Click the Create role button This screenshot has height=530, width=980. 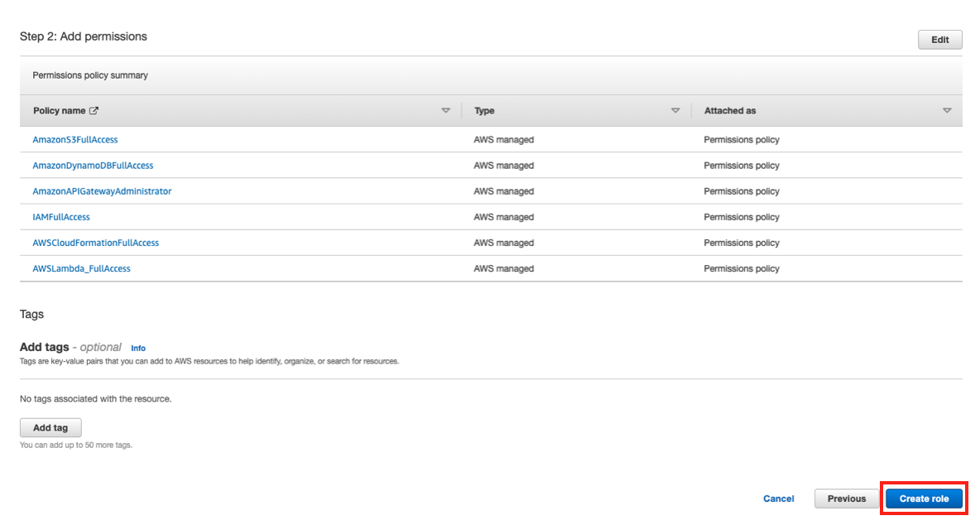click(924, 498)
